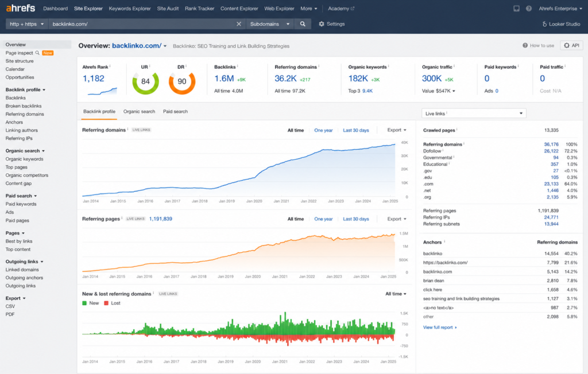
Task: Open the More menu dropdown
Action: (x=308, y=8)
